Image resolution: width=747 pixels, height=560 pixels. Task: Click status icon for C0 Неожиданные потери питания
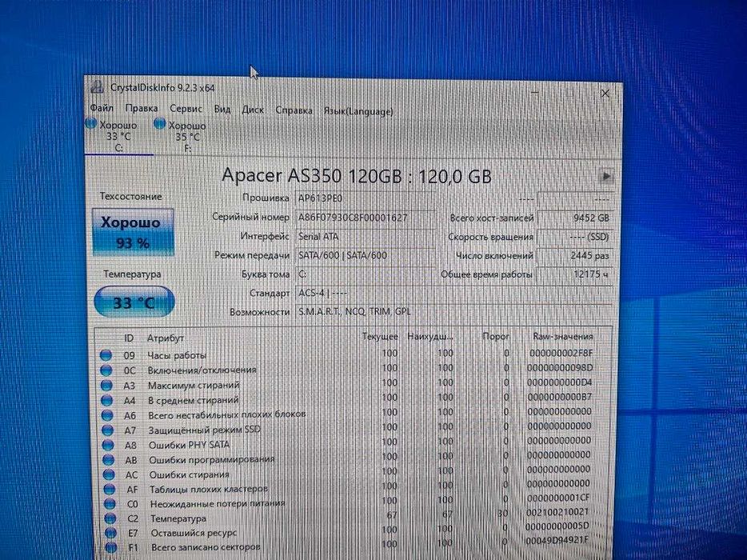pos(110,504)
